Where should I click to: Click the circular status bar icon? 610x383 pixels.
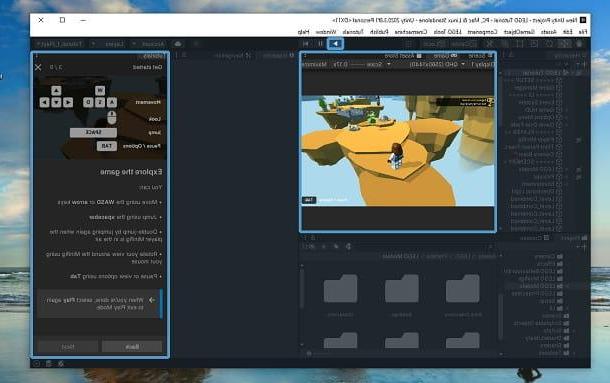[36, 364]
